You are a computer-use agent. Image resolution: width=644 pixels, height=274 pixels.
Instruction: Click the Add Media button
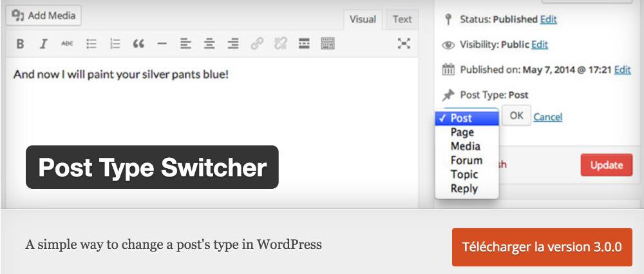click(44, 15)
